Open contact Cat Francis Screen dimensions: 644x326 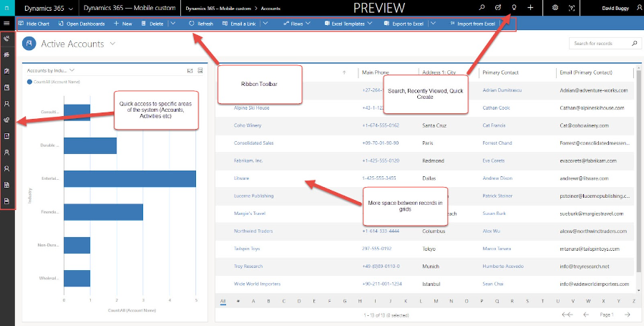[x=494, y=125]
